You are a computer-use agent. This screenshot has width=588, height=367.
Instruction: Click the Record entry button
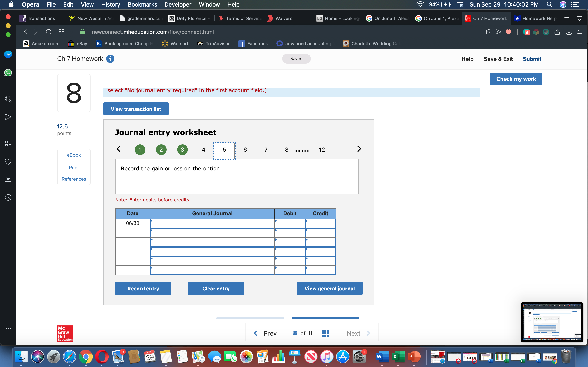(x=143, y=288)
